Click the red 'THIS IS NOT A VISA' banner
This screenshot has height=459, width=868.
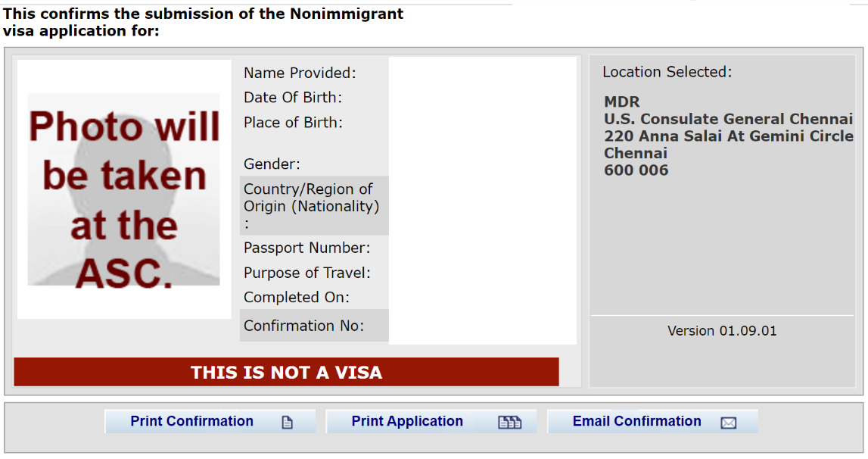point(286,372)
